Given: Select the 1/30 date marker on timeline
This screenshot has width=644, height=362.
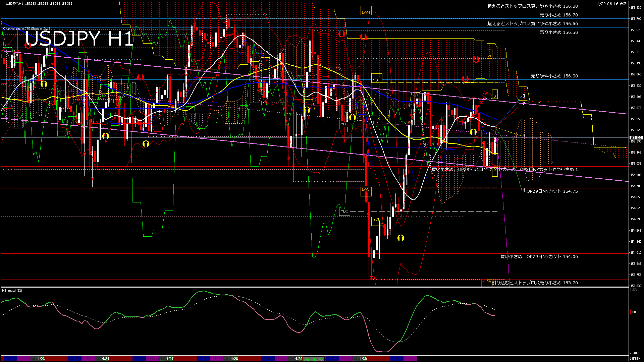Looking at the screenshot, I should tap(363, 359).
